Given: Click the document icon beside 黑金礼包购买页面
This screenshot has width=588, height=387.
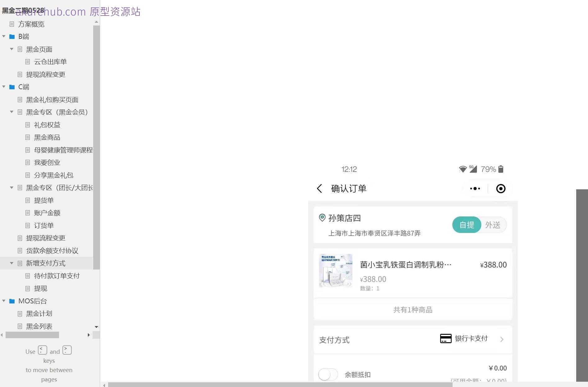Looking at the screenshot, I should 20,99.
